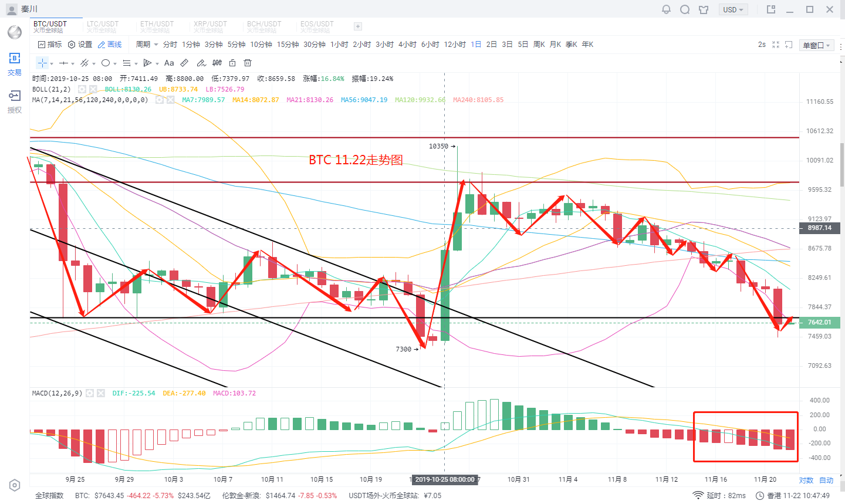Open the 周期 period dropdown

click(x=147, y=45)
